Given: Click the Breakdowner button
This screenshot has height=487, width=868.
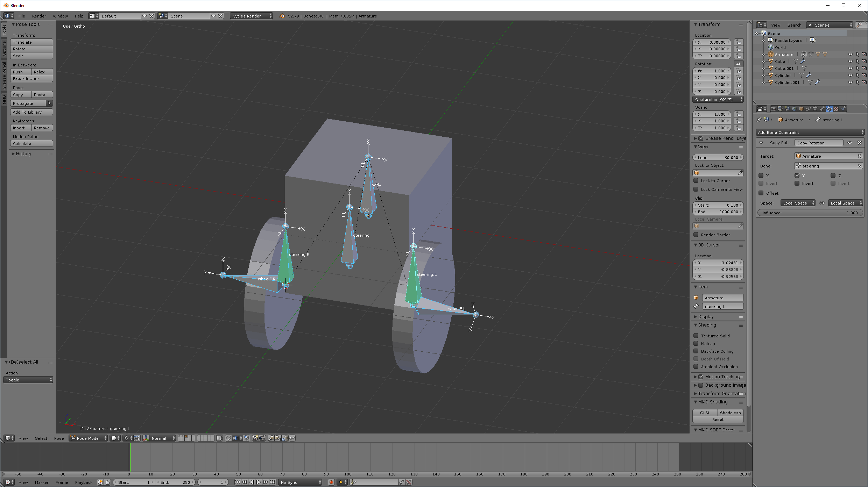Looking at the screenshot, I should point(31,79).
